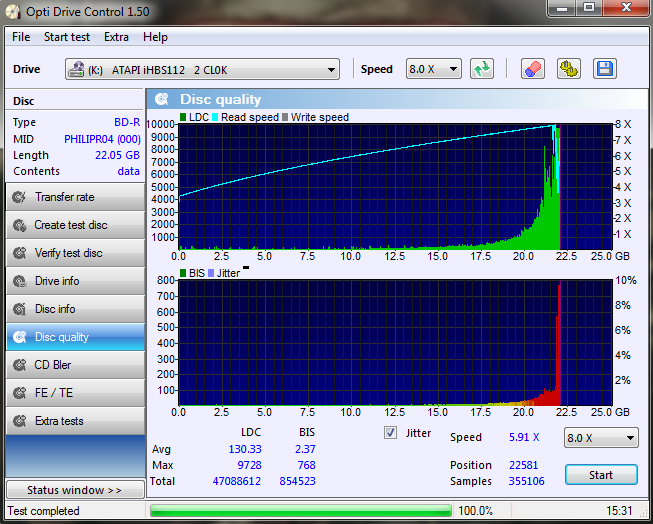
Task: Click the Extra tests sidebar icon
Action: (x=19, y=421)
